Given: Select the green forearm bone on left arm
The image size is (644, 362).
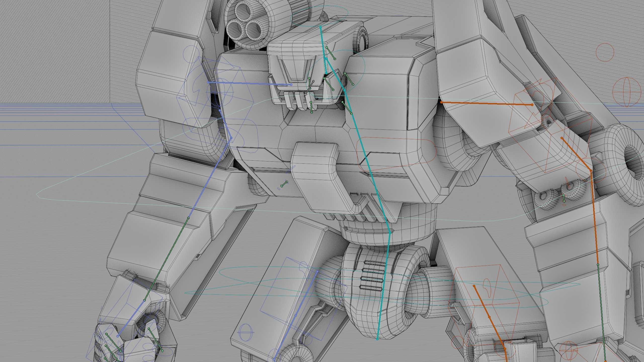Looking at the screenshot, I should tap(166, 259).
